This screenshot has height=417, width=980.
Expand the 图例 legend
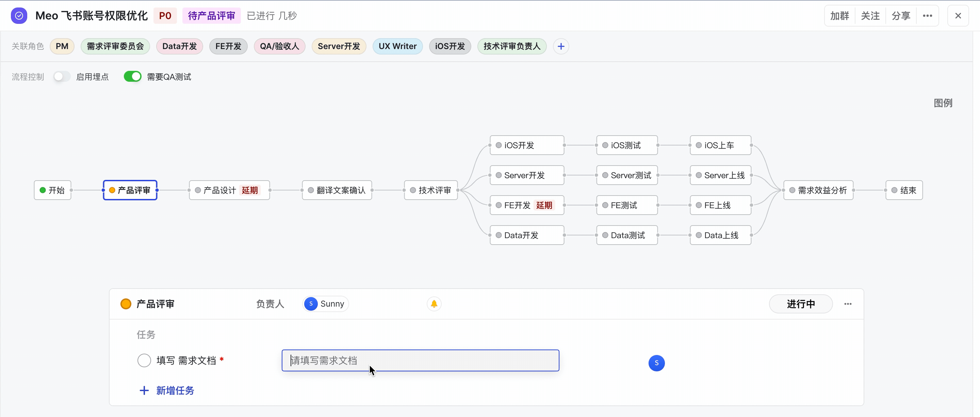[943, 103]
